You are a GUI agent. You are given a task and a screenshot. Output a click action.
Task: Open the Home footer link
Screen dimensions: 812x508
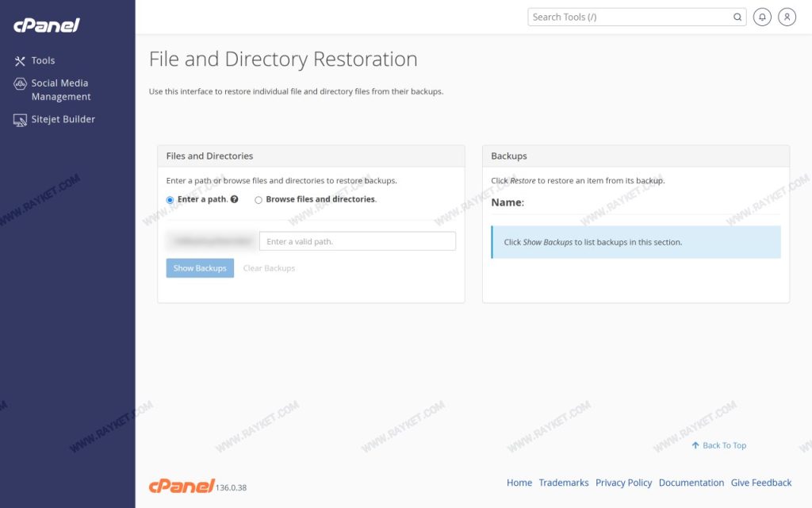pyautogui.click(x=519, y=483)
